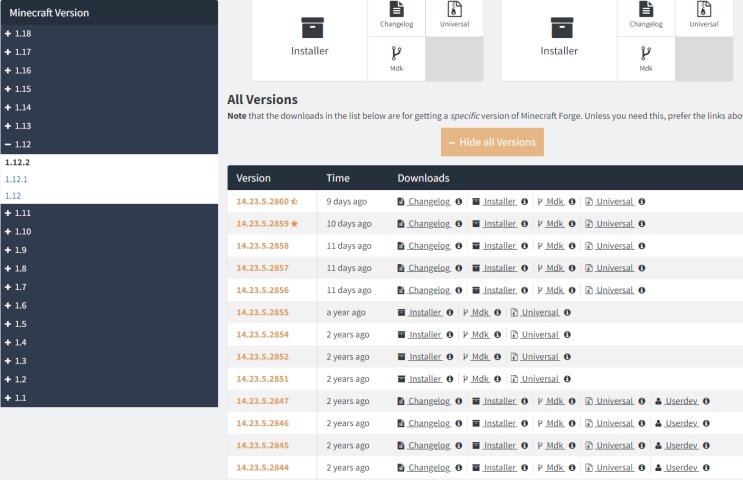
Task: Open the 14.23.5.2858 Installer link
Action: (499, 246)
